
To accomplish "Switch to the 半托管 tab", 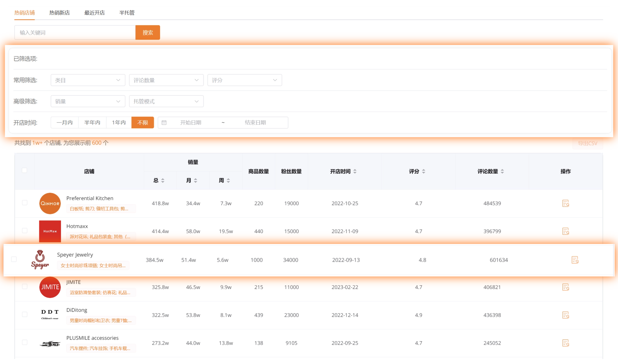I will pyautogui.click(x=127, y=13).
